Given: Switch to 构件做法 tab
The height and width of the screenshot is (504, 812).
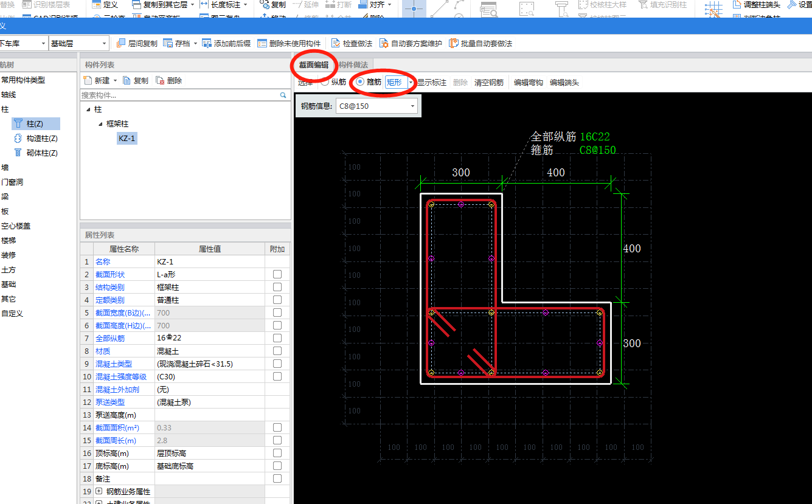Looking at the screenshot, I should [x=353, y=65].
